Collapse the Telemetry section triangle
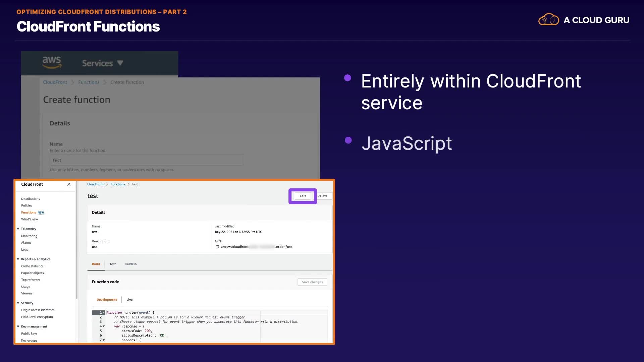Viewport: 644px width, 362px height. pyautogui.click(x=18, y=229)
